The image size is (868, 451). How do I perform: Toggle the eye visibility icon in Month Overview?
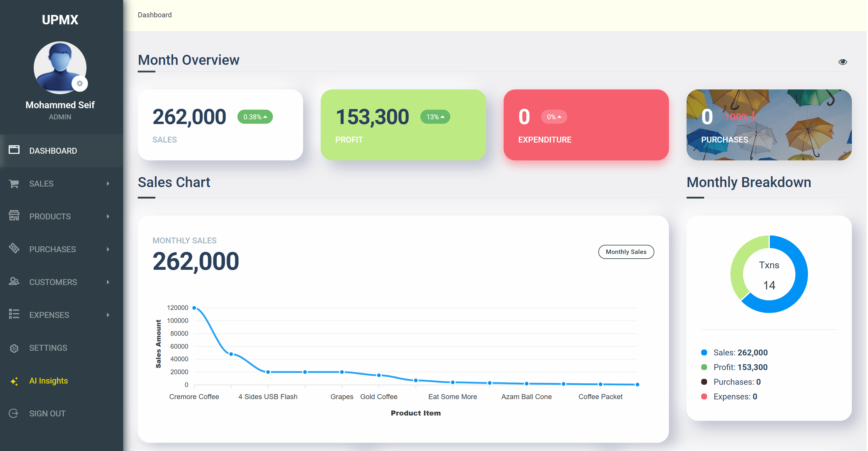pyautogui.click(x=842, y=62)
